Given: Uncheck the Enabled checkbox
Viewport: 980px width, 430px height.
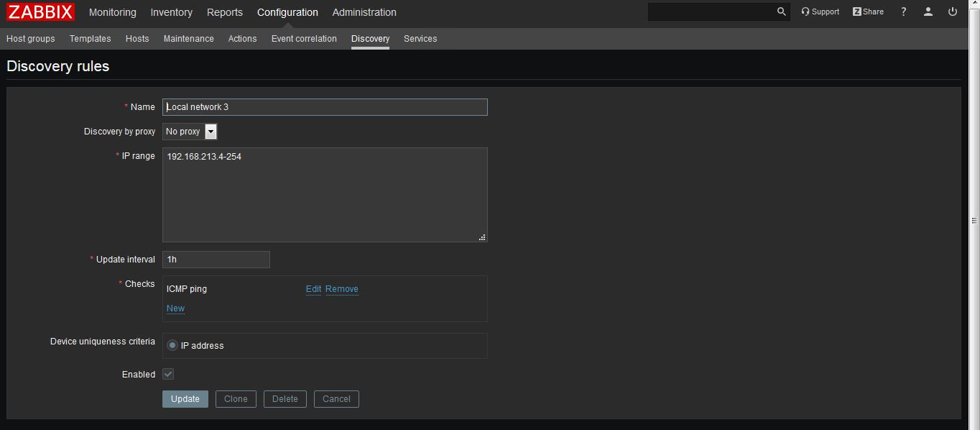Looking at the screenshot, I should (x=168, y=374).
